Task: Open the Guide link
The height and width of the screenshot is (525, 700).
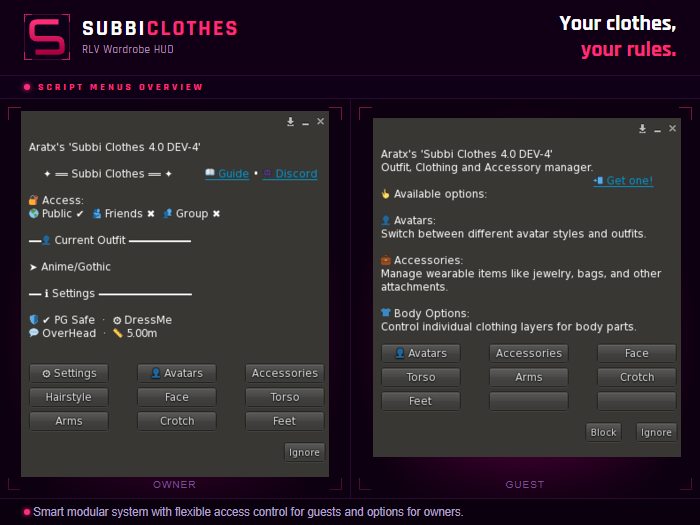Action: 227,174
